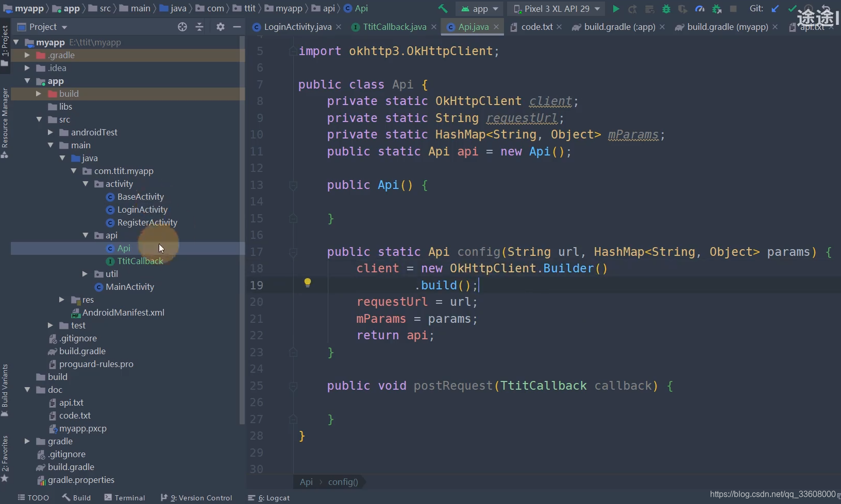Image resolution: width=841 pixels, height=504 pixels.
Task: Click Apply Code Changes icon
Action: click(649, 9)
